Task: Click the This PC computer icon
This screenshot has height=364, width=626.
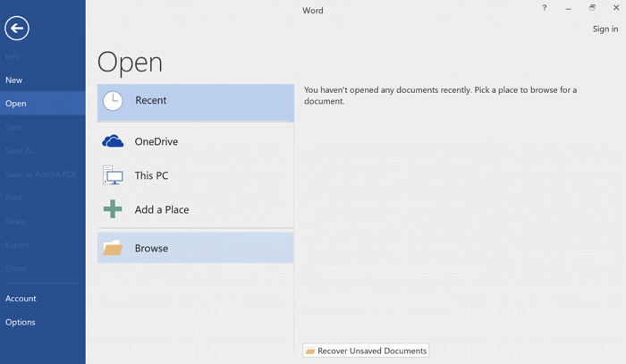Action: click(113, 175)
